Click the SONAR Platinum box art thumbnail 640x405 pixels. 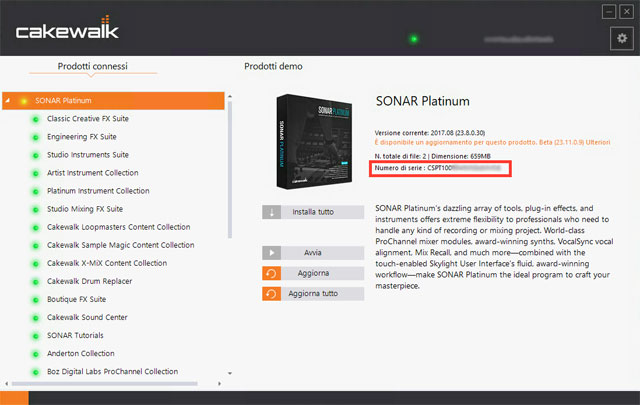(314, 142)
